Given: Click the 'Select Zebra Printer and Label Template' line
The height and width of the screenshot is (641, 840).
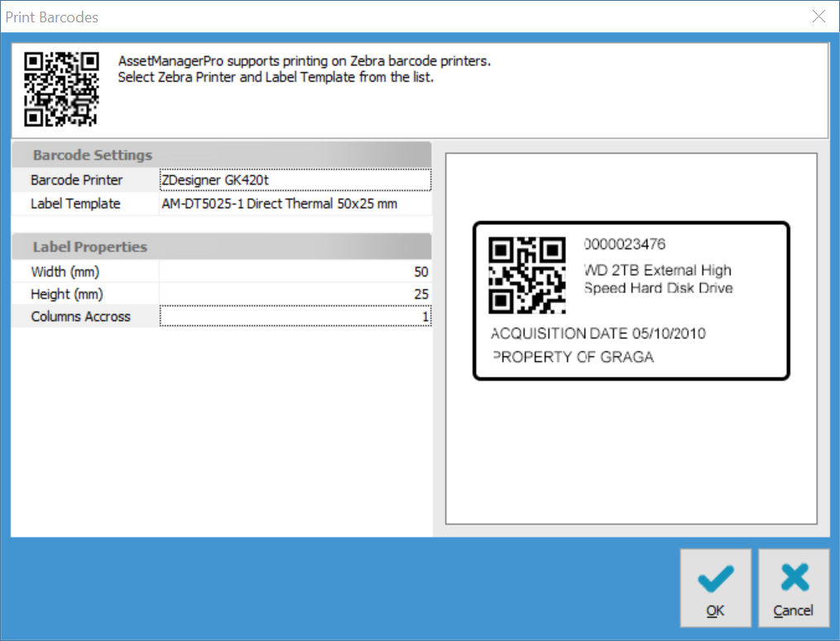Looking at the screenshot, I should (x=276, y=77).
